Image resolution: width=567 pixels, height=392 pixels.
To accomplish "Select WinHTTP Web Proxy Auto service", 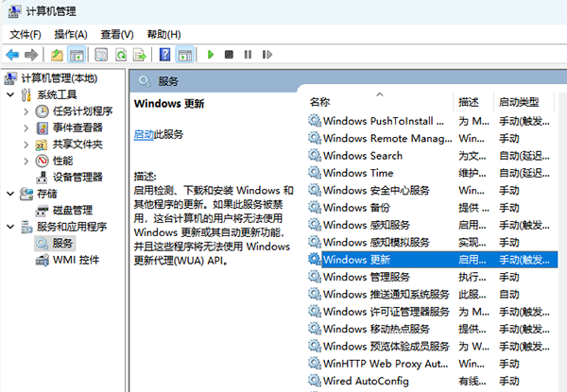I will tap(433, 364).
